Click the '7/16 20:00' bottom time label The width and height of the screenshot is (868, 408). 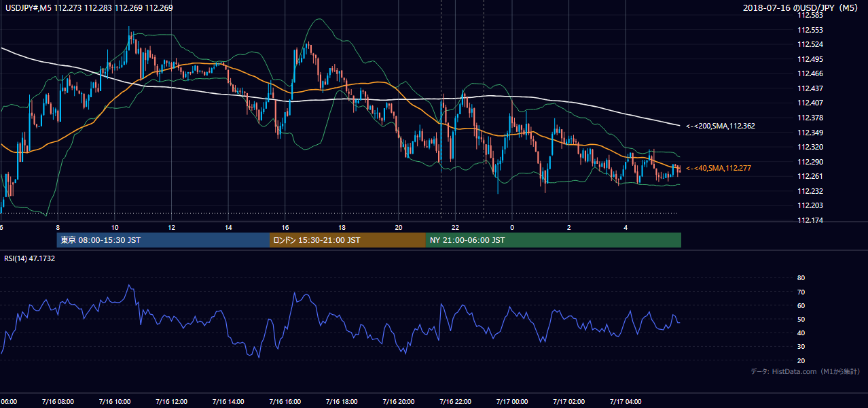point(399,401)
